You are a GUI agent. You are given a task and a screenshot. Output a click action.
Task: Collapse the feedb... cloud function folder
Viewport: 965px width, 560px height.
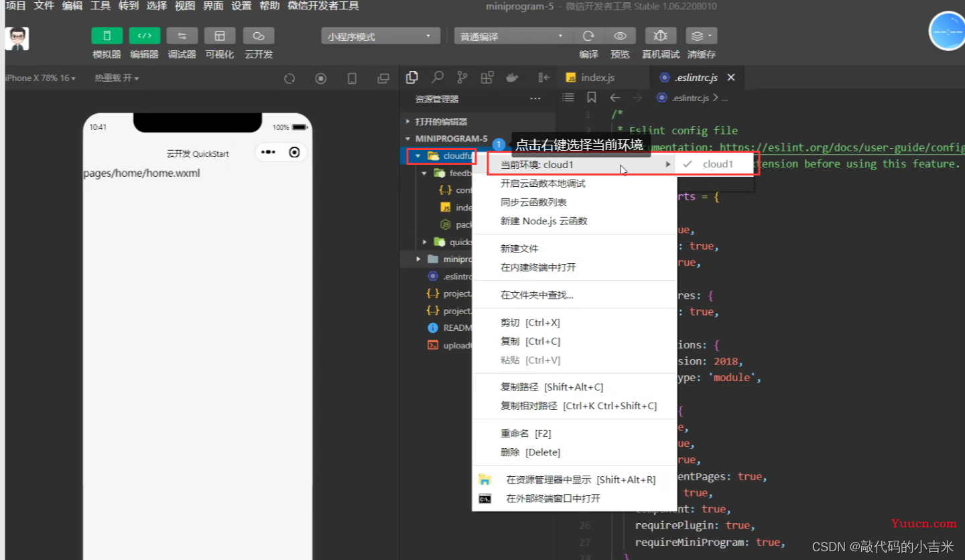[x=424, y=173]
